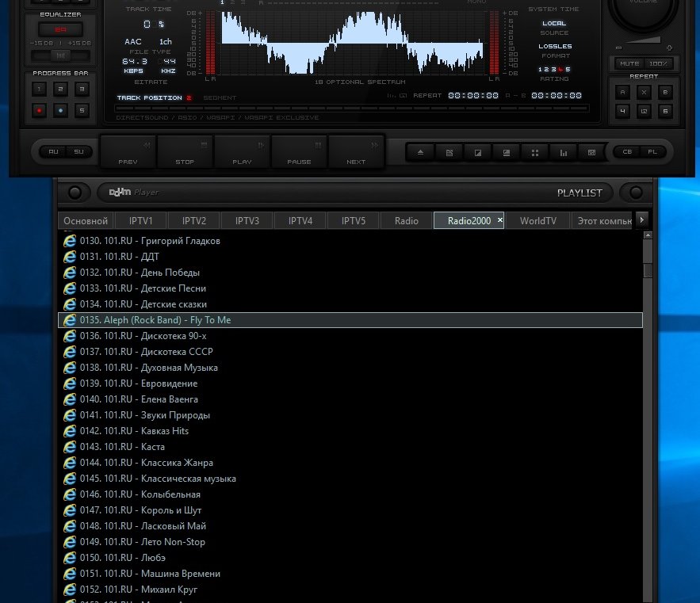The height and width of the screenshot is (603, 700).
Task: Click the track position progress bar
Action: [352, 108]
